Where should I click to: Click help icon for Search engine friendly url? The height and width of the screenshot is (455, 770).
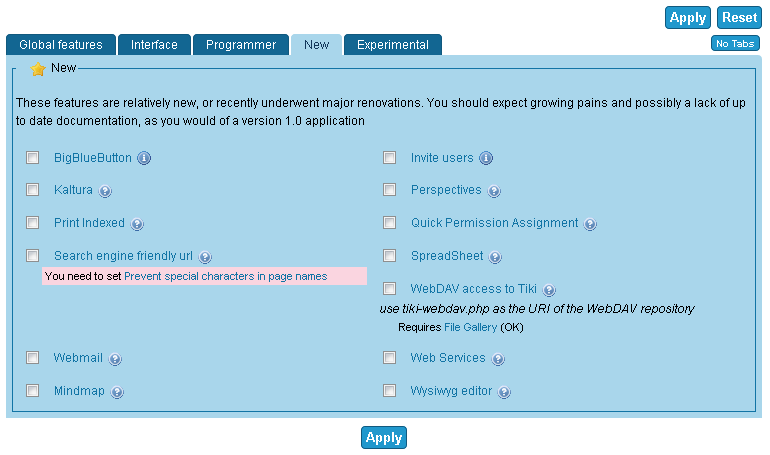(205, 257)
